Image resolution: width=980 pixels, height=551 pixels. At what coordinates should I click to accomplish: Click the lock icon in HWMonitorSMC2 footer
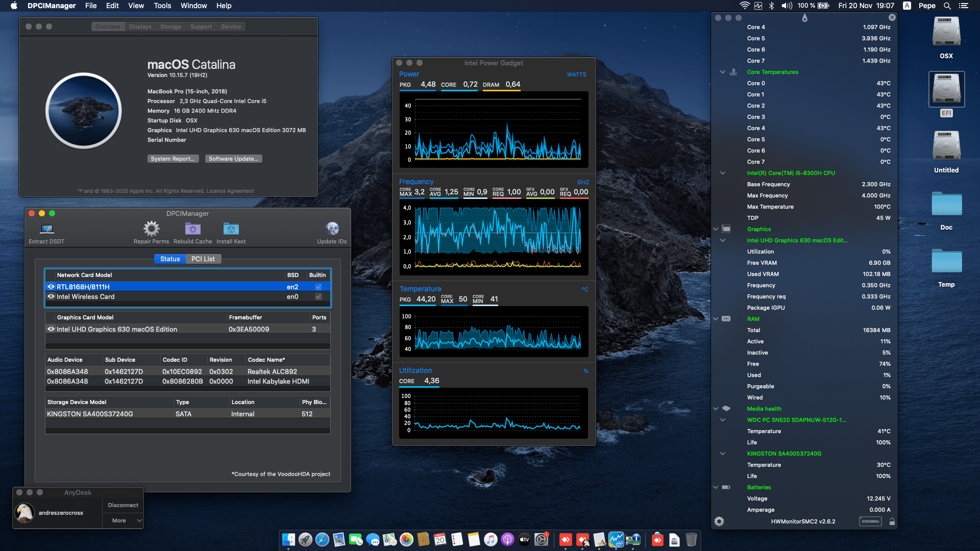[892, 521]
